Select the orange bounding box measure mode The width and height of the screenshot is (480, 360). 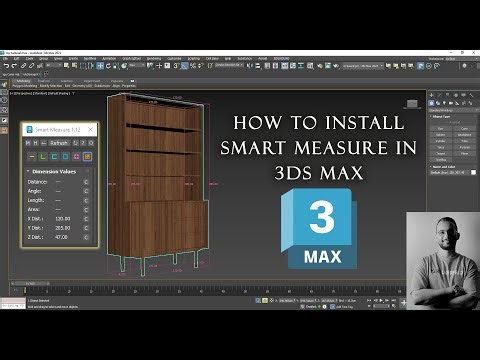coord(87,157)
